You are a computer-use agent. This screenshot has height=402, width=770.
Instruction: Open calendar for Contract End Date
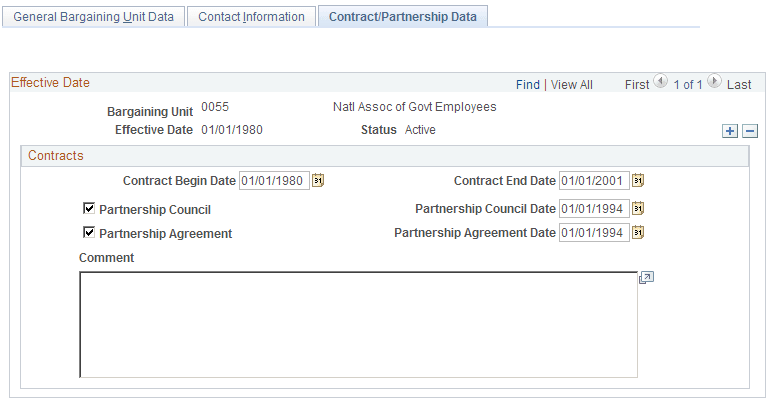(638, 181)
